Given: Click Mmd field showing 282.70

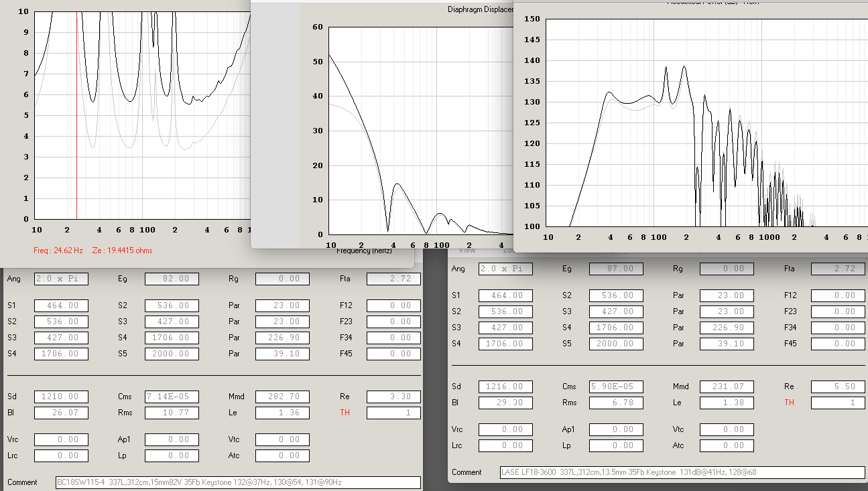Looking at the screenshot, I should pos(282,397).
